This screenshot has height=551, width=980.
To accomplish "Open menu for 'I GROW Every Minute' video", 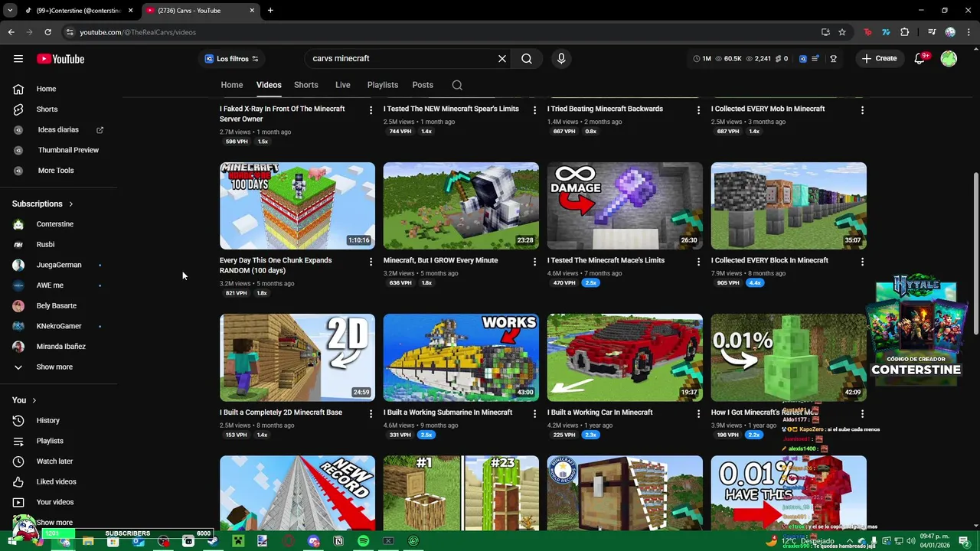I will pos(534,262).
